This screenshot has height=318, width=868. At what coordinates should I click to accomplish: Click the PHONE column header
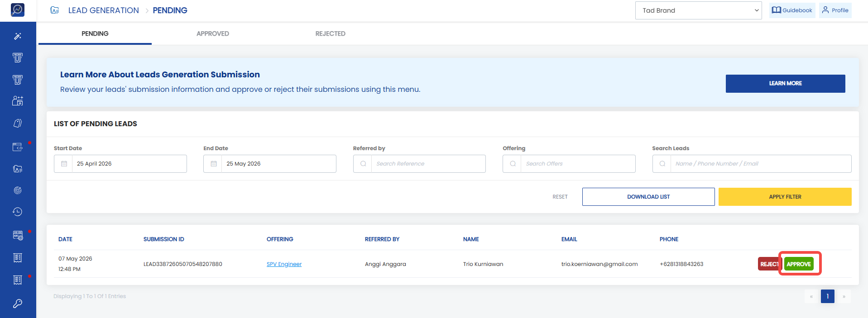click(x=669, y=239)
